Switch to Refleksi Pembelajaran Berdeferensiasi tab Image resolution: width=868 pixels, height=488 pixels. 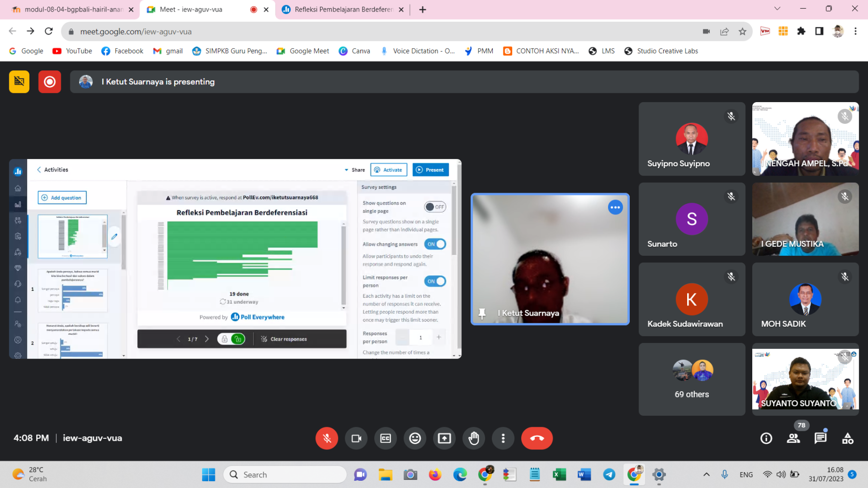[343, 10]
